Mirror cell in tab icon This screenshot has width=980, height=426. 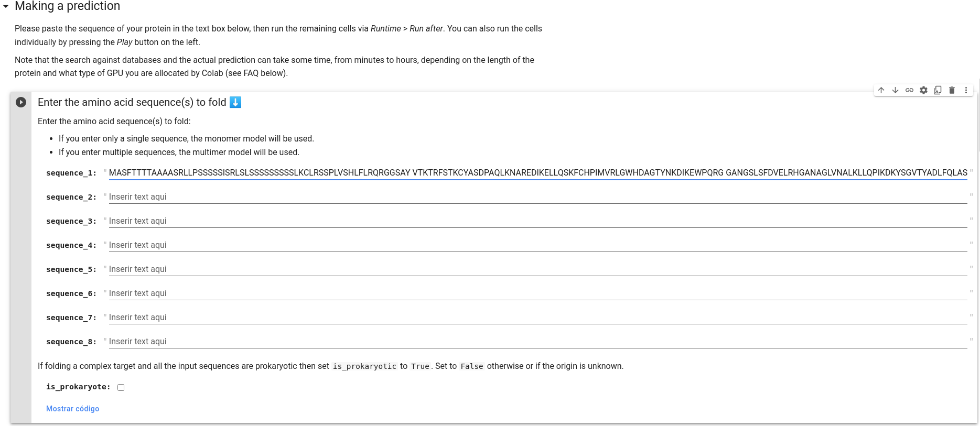point(938,90)
